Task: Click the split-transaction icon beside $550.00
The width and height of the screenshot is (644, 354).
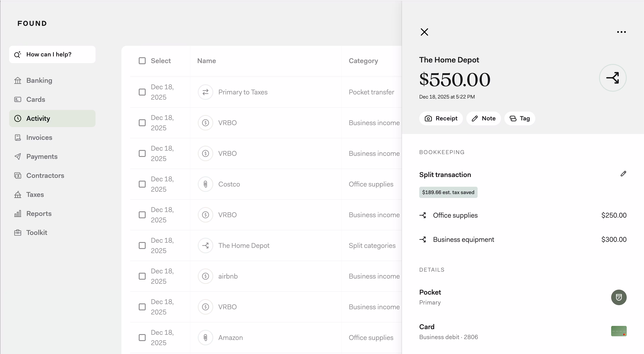Action: (x=613, y=78)
